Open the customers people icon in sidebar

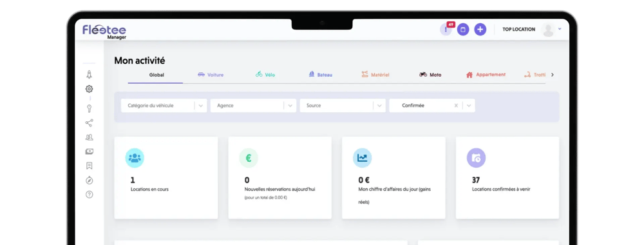click(89, 137)
